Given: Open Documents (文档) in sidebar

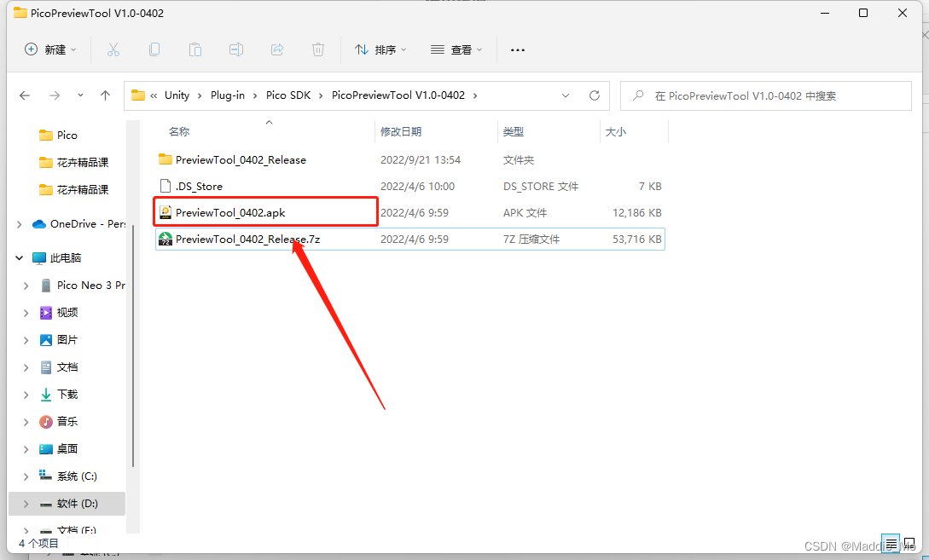Looking at the screenshot, I should tap(59, 367).
